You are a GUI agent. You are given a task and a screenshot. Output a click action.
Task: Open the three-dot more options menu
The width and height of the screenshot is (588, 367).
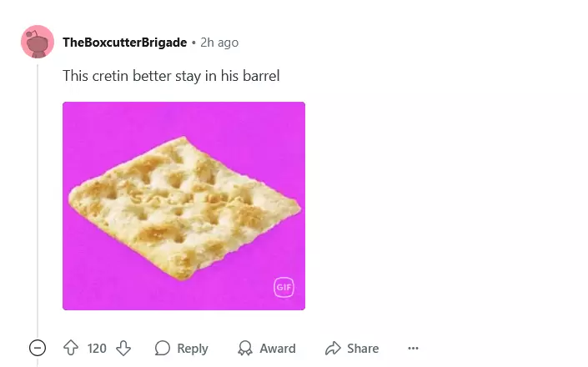[x=413, y=349]
